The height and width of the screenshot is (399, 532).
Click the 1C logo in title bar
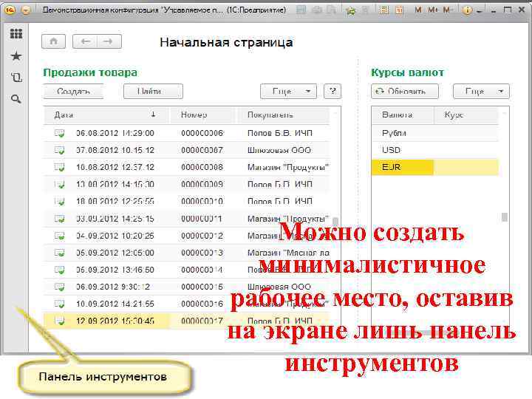pos(10,10)
